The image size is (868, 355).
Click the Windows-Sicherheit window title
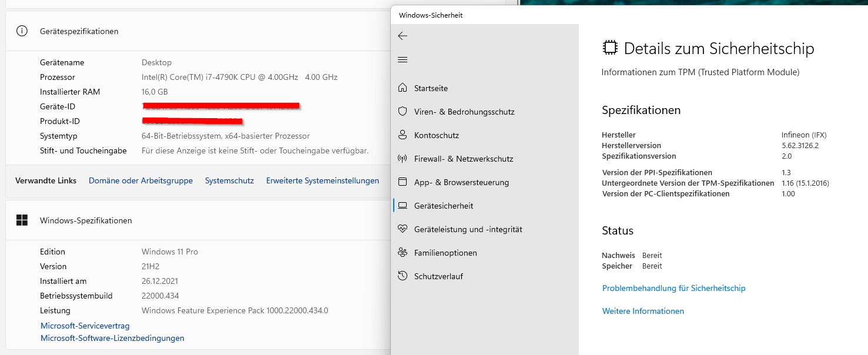point(431,15)
